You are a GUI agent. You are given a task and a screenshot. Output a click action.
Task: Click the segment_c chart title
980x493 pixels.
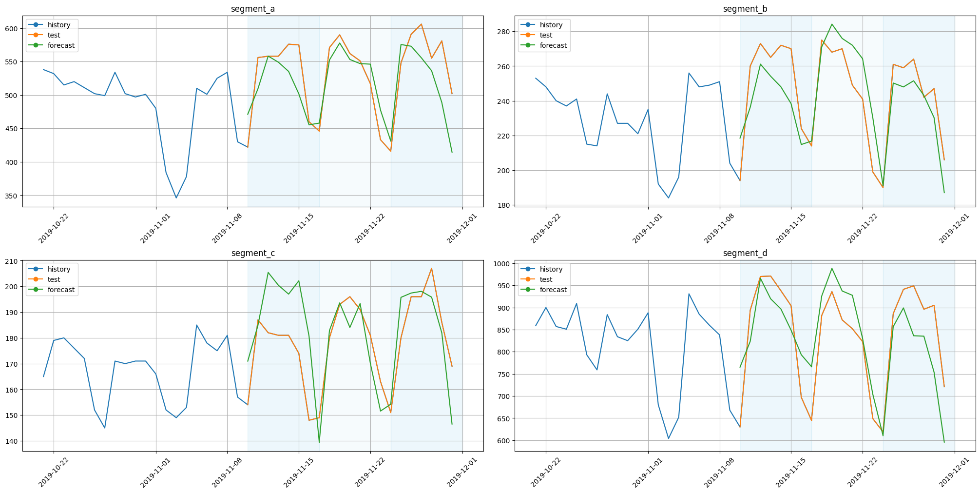pyautogui.click(x=253, y=253)
